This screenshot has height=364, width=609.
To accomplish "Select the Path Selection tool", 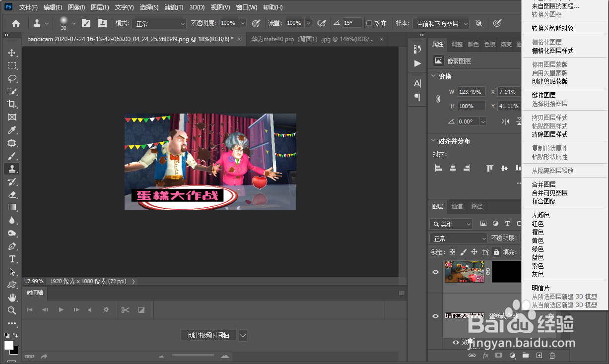I will (12, 272).
